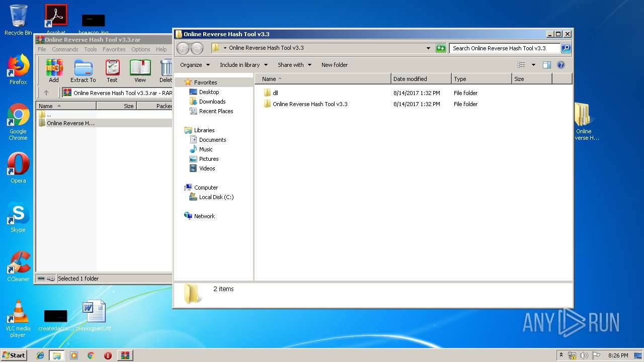Click the Explorer help question mark icon

click(x=561, y=65)
